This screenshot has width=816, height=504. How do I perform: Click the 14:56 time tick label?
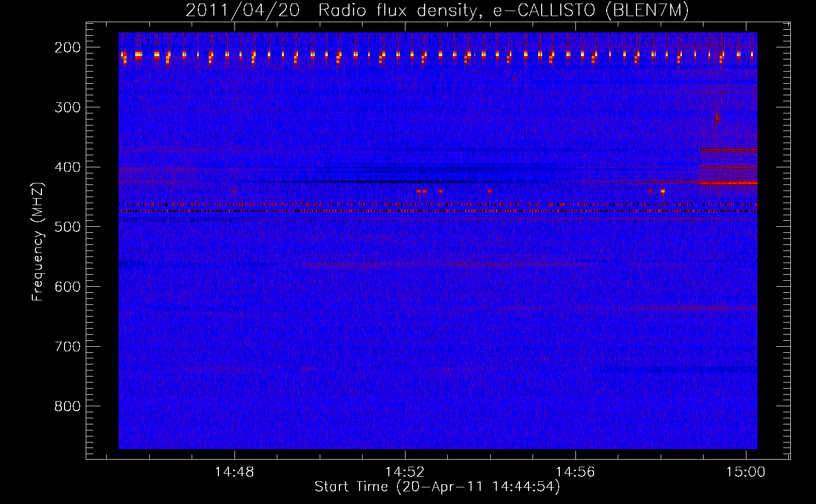[575, 472]
